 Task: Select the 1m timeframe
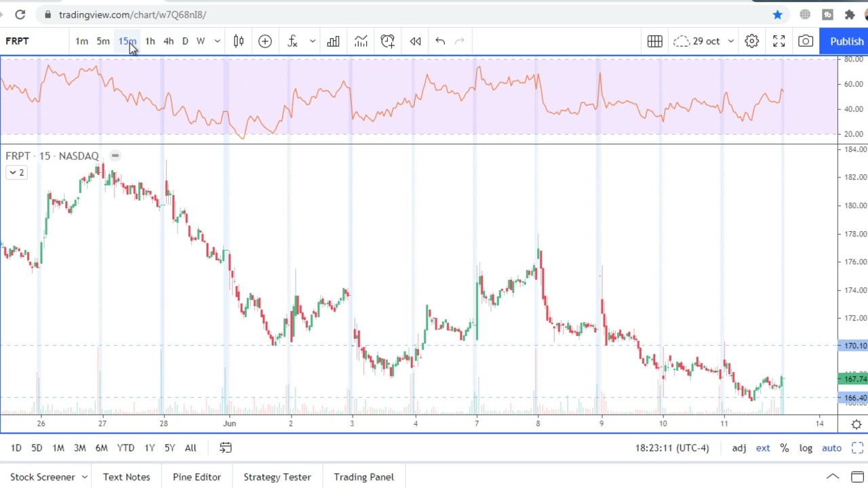coord(81,41)
